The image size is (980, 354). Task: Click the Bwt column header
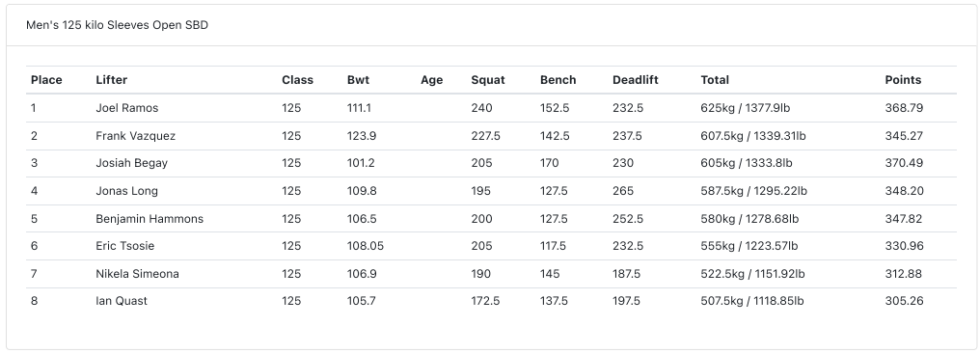(x=358, y=80)
